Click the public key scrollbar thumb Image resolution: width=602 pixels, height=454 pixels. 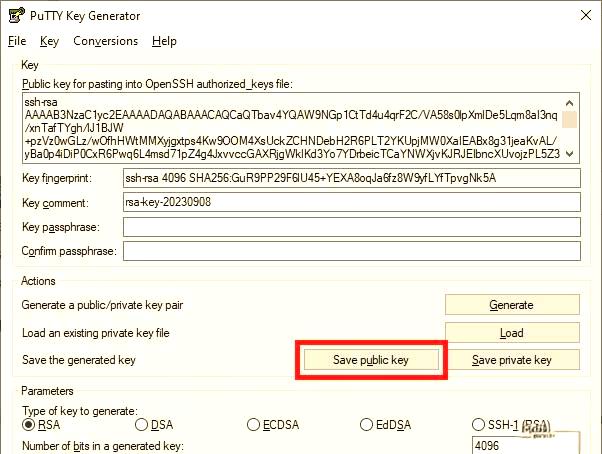point(570,119)
